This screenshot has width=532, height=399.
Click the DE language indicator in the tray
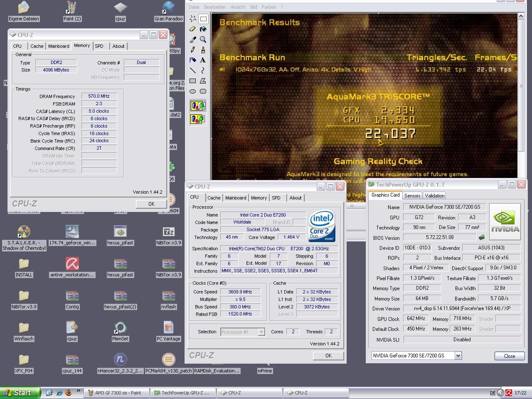(493, 393)
